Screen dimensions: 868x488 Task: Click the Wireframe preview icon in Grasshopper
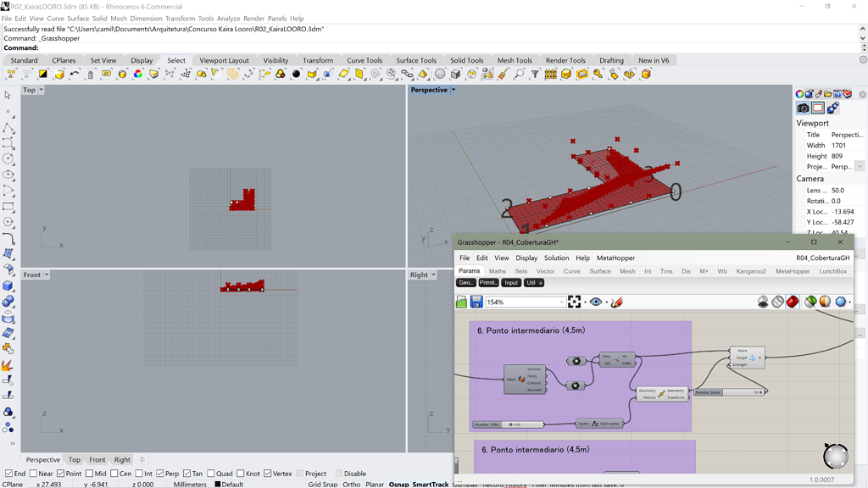tap(778, 302)
